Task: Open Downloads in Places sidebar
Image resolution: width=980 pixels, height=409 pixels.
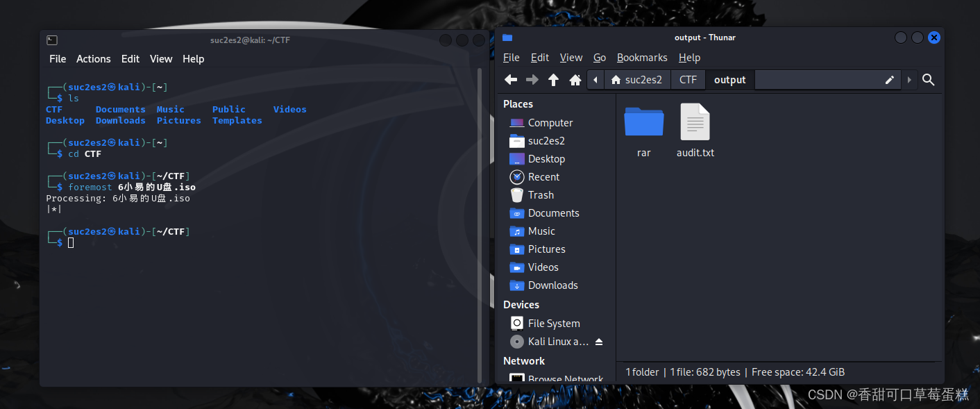Action: click(552, 285)
